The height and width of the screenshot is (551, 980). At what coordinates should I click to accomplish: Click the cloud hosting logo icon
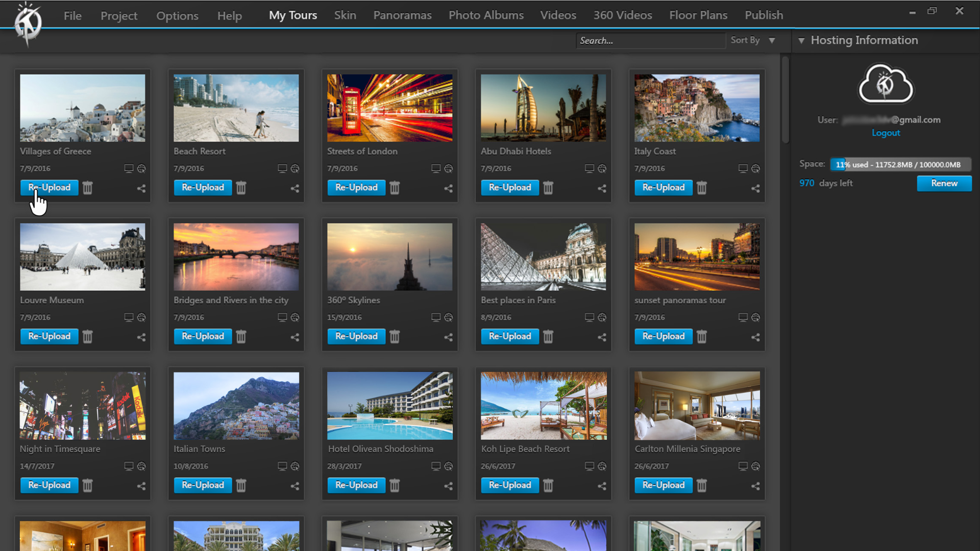click(886, 84)
